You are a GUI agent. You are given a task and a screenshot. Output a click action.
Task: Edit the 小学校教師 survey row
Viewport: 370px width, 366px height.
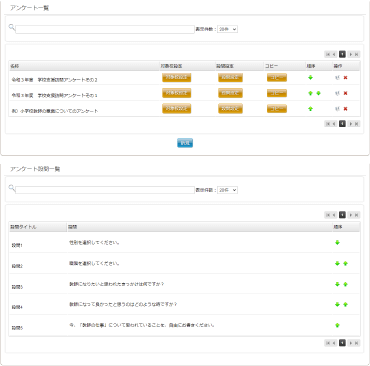[337, 109]
